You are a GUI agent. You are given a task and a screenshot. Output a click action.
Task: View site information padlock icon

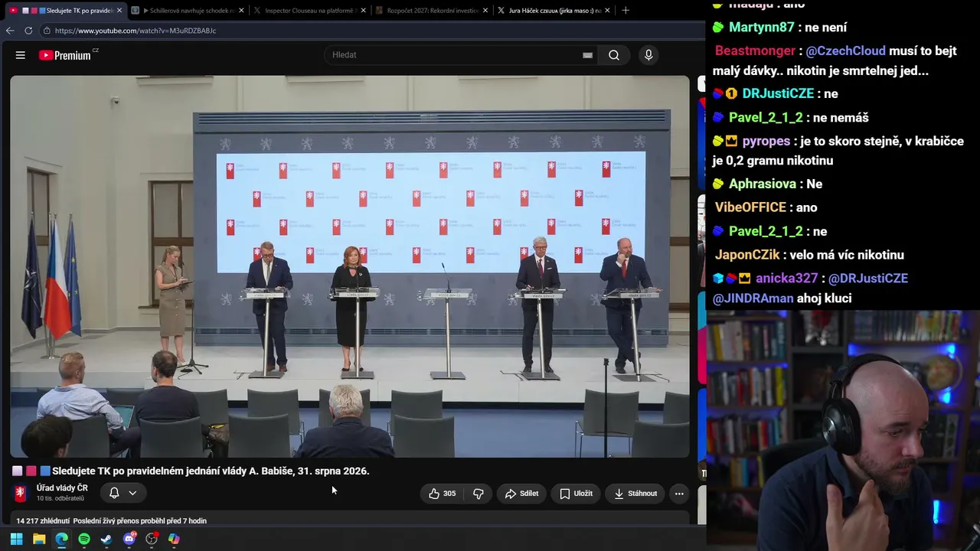click(x=47, y=31)
